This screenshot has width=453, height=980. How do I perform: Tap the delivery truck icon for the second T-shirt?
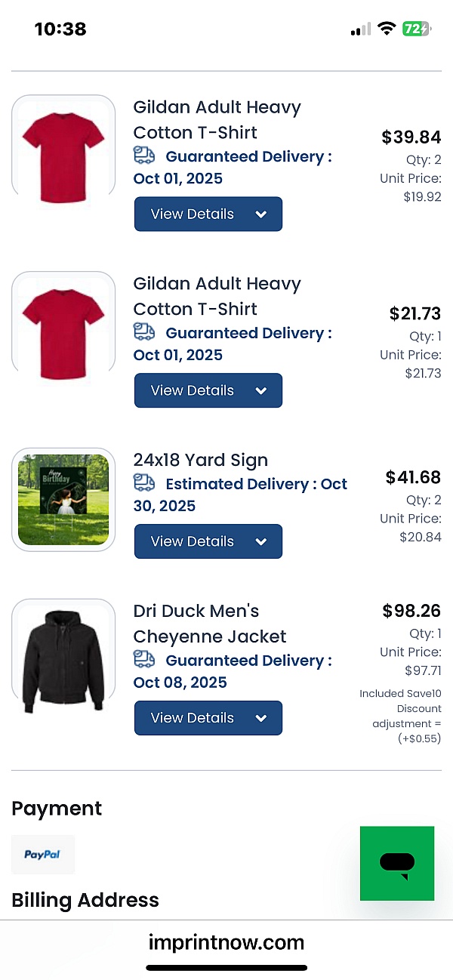coord(144,332)
